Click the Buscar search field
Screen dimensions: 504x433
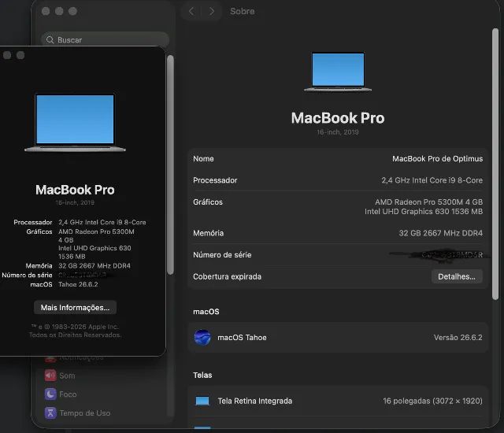[x=105, y=39]
